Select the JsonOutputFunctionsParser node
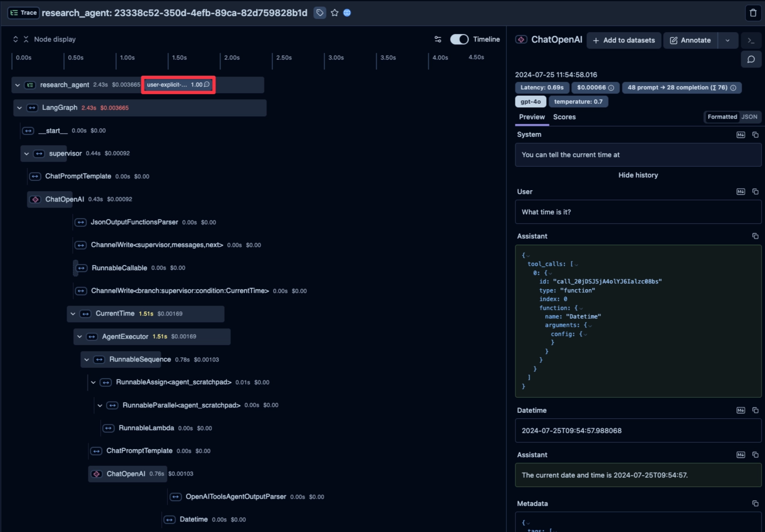This screenshot has width=765, height=532. point(134,222)
